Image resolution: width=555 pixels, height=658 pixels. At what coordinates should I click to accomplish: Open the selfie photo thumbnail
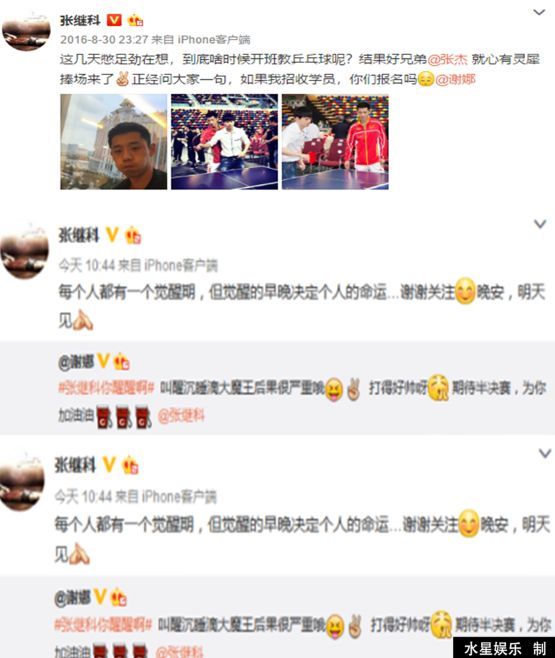[x=114, y=142]
